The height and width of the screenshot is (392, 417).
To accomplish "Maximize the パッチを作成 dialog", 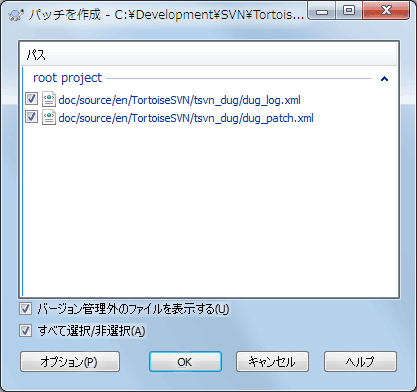I will click(349, 11).
